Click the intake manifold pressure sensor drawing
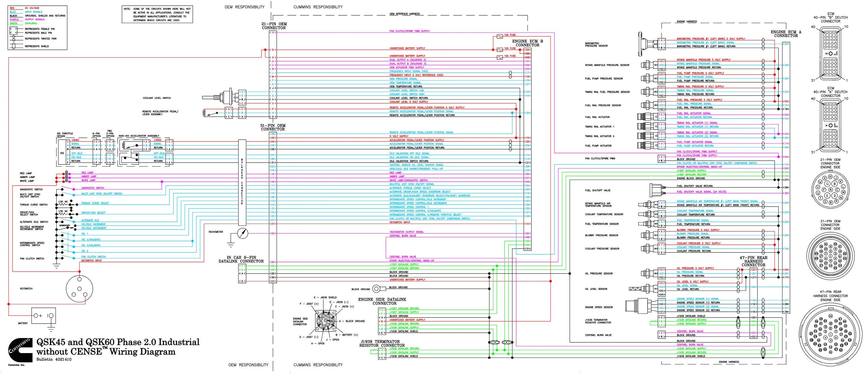The image size is (868, 374). click(649, 64)
